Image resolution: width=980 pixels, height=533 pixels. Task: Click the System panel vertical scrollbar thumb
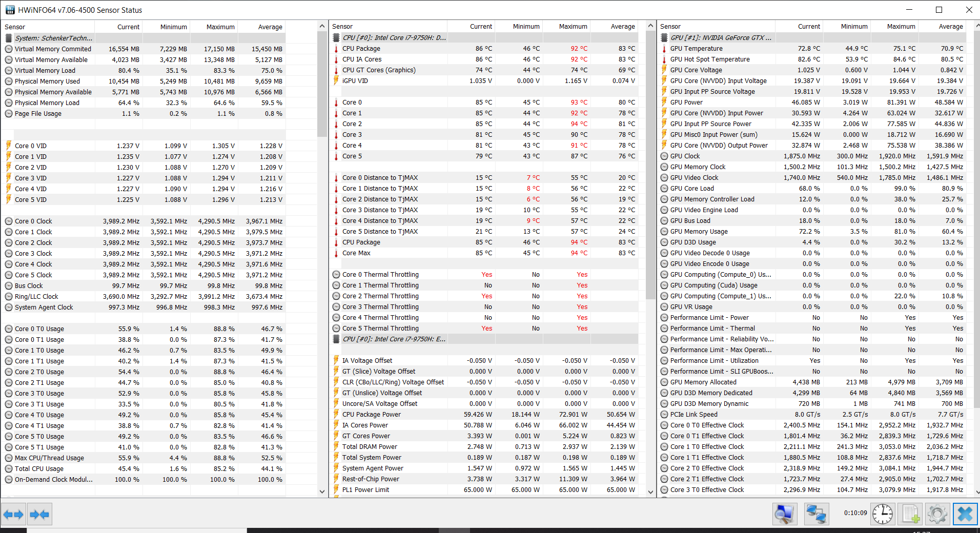pyautogui.click(x=322, y=84)
